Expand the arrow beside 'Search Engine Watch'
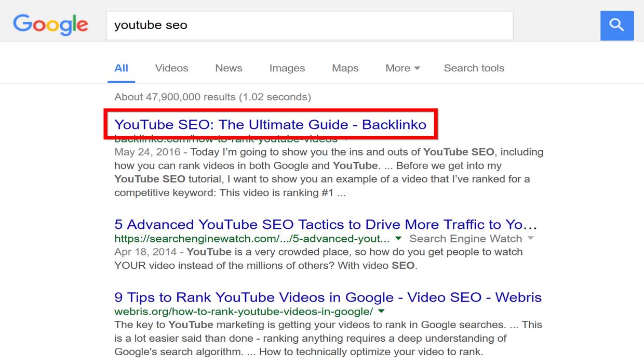Screen dimensions: 644x363 click(x=530, y=239)
